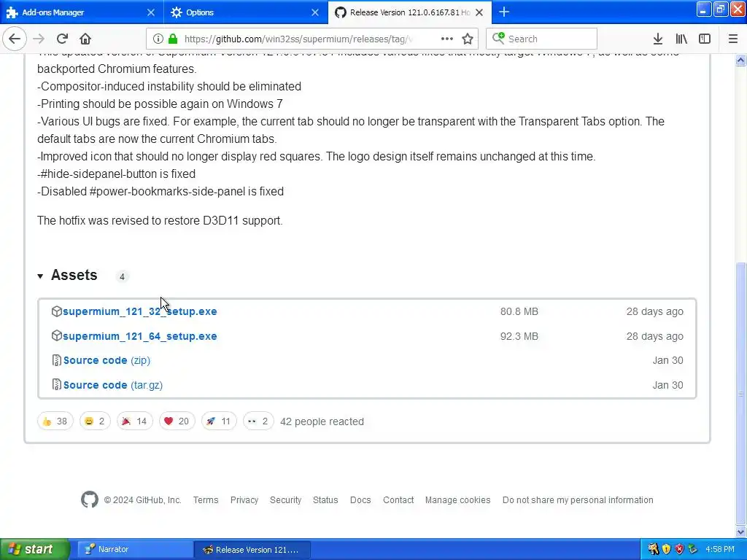Click the yellow shield tray icon
Screen dimensions: 747x560
click(x=667, y=550)
